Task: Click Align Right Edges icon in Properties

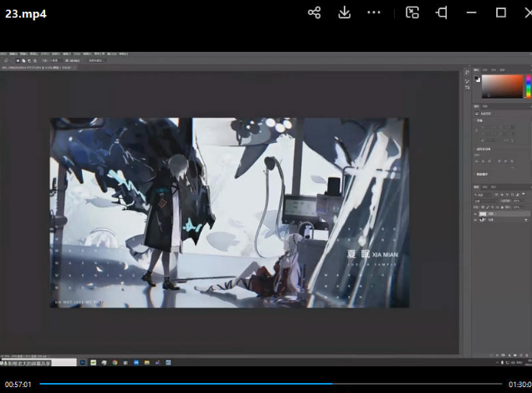Action: pyautogui.click(x=489, y=161)
